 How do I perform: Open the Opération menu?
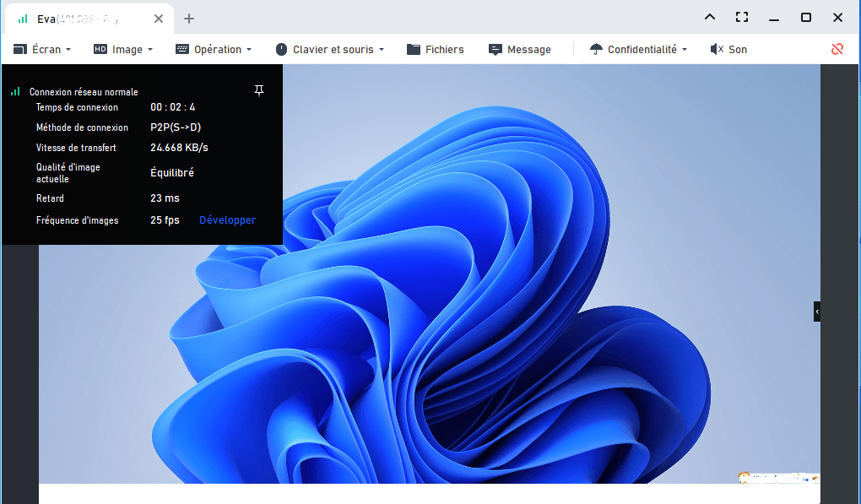214,50
